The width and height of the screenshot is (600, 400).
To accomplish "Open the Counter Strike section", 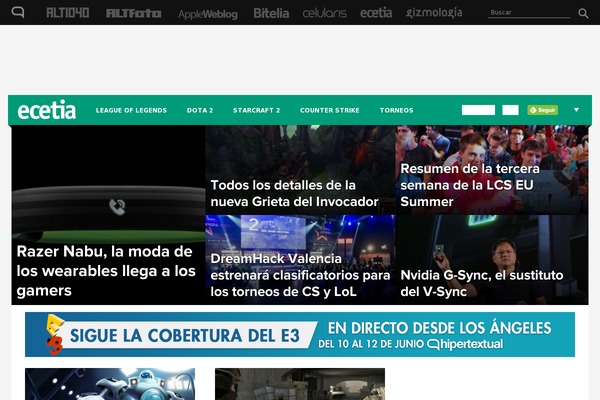I will (329, 110).
